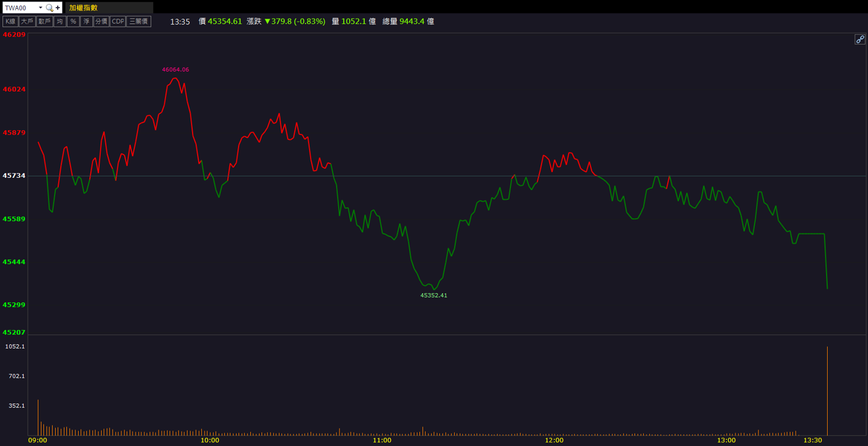Click the 價 45354.61 price readout
This screenshot has height=446, width=868.
[x=220, y=22]
